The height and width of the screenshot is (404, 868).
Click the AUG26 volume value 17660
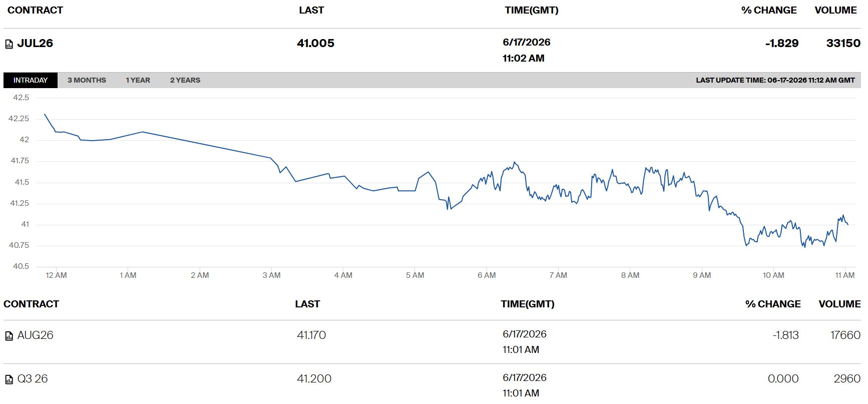[x=845, y=335]
